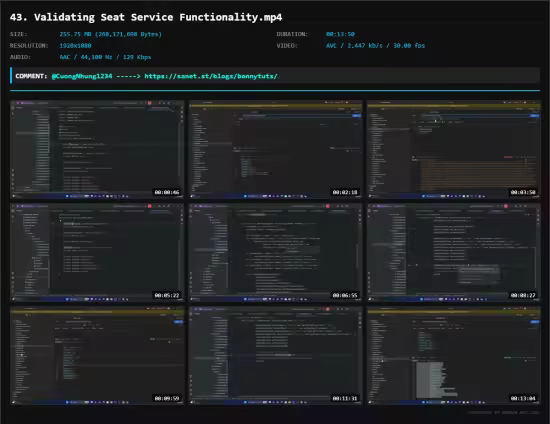Open the thumbnail stamped 00:08:27
Image resolution: width=550 pixels, height=424 pixels.
454,253
